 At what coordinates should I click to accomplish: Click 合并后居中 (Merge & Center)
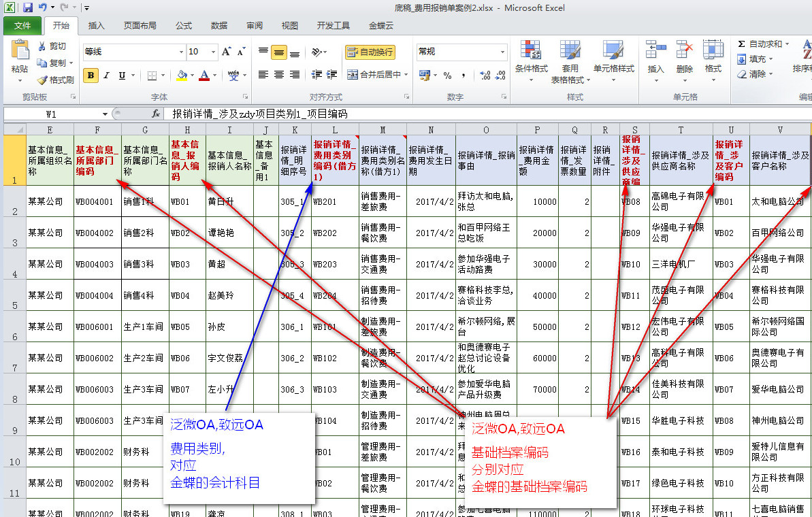[374, 75]
